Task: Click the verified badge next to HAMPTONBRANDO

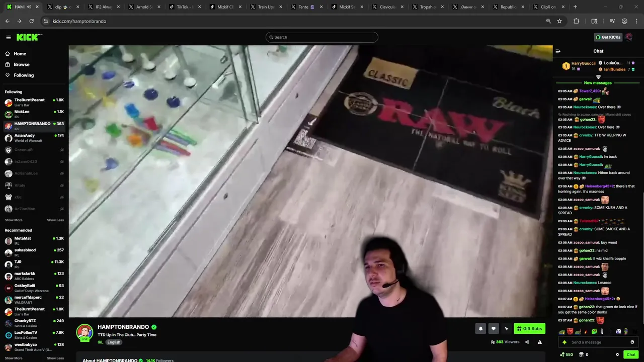Action: [x=154, y=327]
